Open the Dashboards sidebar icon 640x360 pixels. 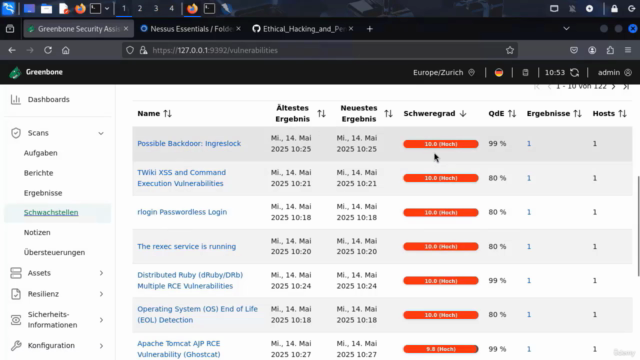[x=16, y=99]
